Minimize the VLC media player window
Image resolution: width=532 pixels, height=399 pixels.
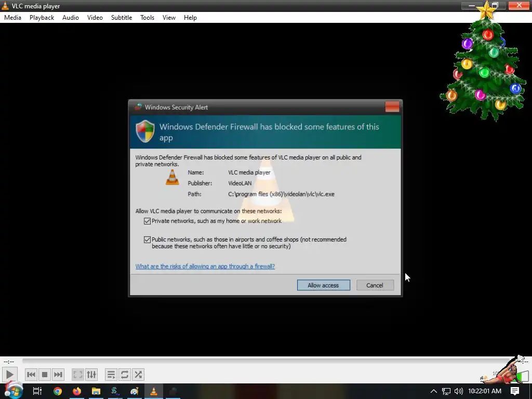pyautogui.click(x=472, y=5)
